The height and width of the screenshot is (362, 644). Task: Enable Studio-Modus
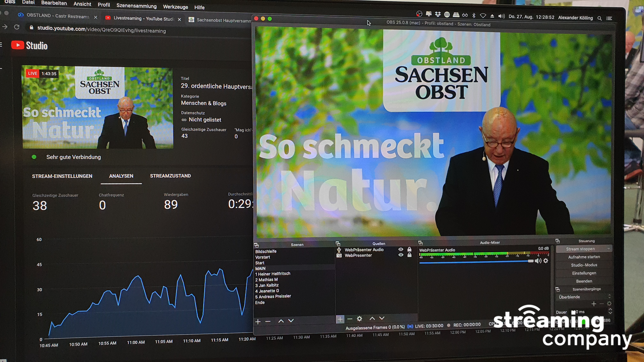coord(584,265)
